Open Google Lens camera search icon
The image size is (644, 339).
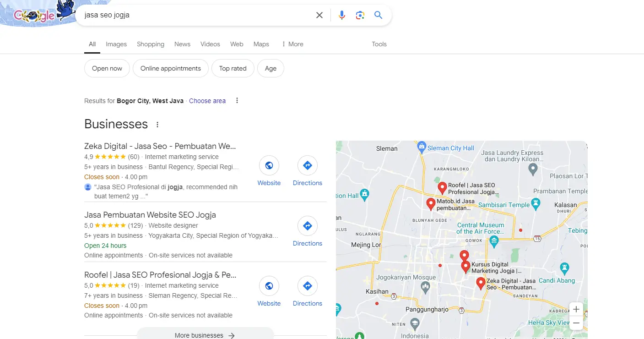pyautogui.click(x=360, y=15)
